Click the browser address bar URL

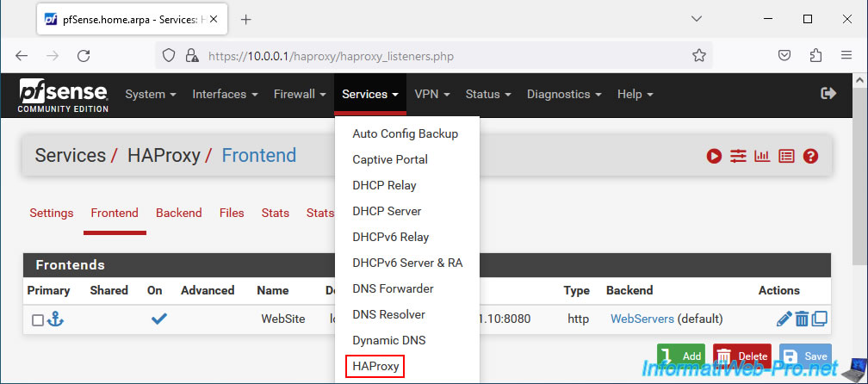coord(331,56)
